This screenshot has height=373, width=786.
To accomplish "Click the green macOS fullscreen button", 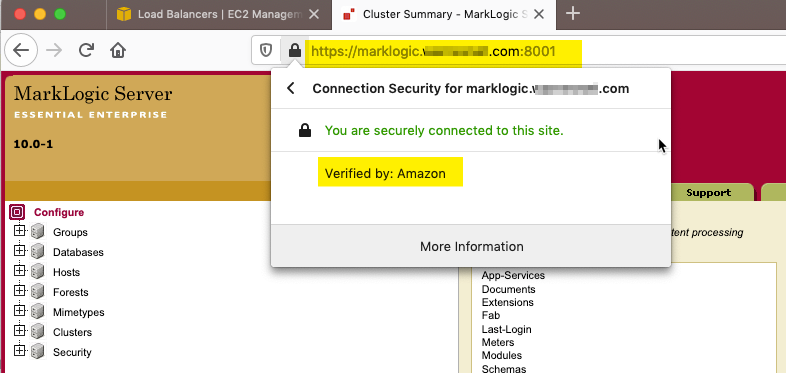I will (60, 14).
